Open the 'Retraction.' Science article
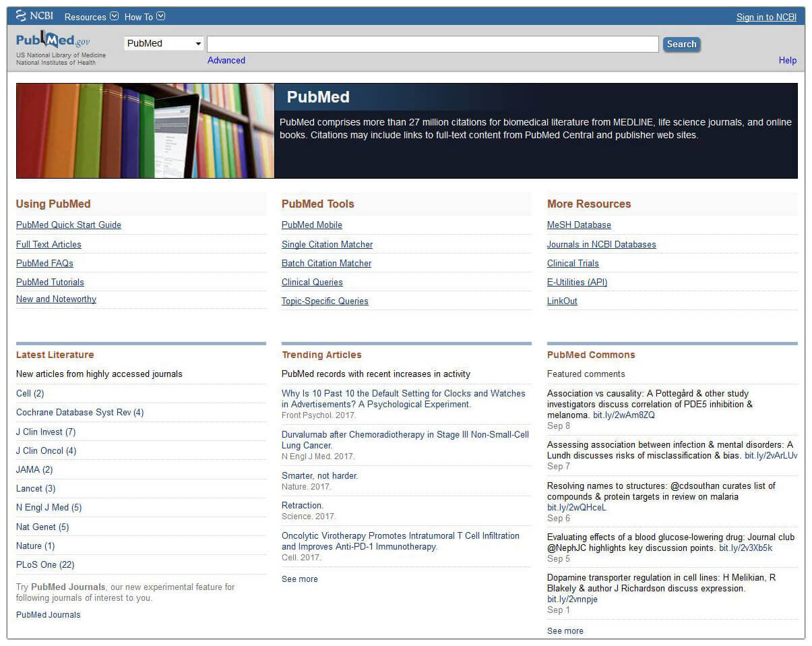Viewport: 812px width, 646px height. (x=303, y=506)
